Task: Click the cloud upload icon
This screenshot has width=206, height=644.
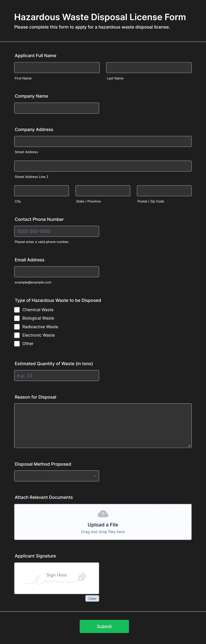Action: (x=103, y=514)
